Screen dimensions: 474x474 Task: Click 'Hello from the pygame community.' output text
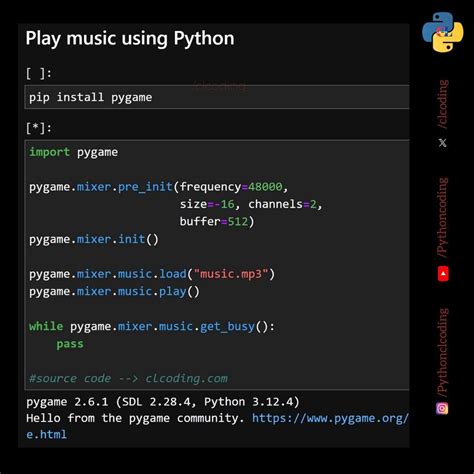pyautogui.click(x=135, y=418)
